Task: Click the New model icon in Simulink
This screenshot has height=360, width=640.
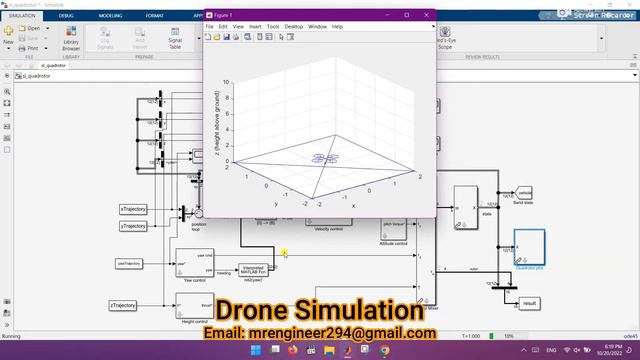Action: tap(8, 31)
